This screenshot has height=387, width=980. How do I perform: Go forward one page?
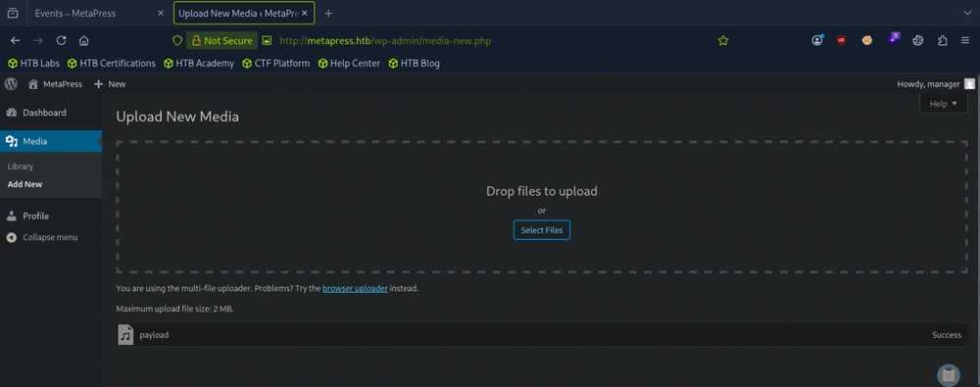38,40
